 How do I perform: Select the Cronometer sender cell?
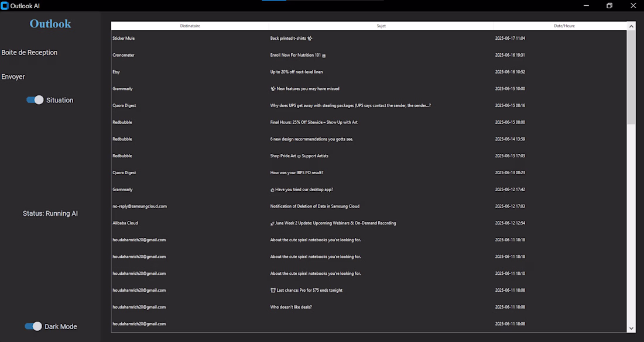124,55
